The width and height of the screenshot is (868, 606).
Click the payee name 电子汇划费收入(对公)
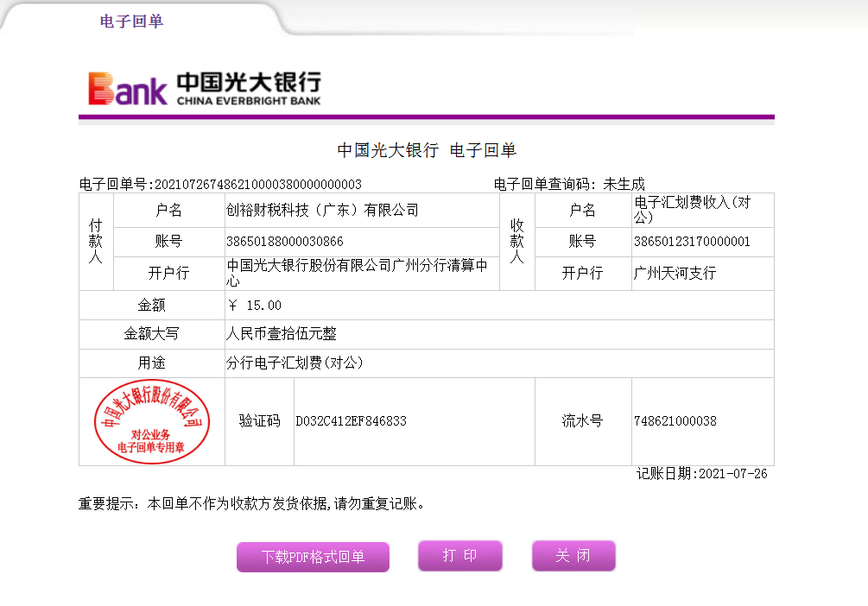click(691, 210)
